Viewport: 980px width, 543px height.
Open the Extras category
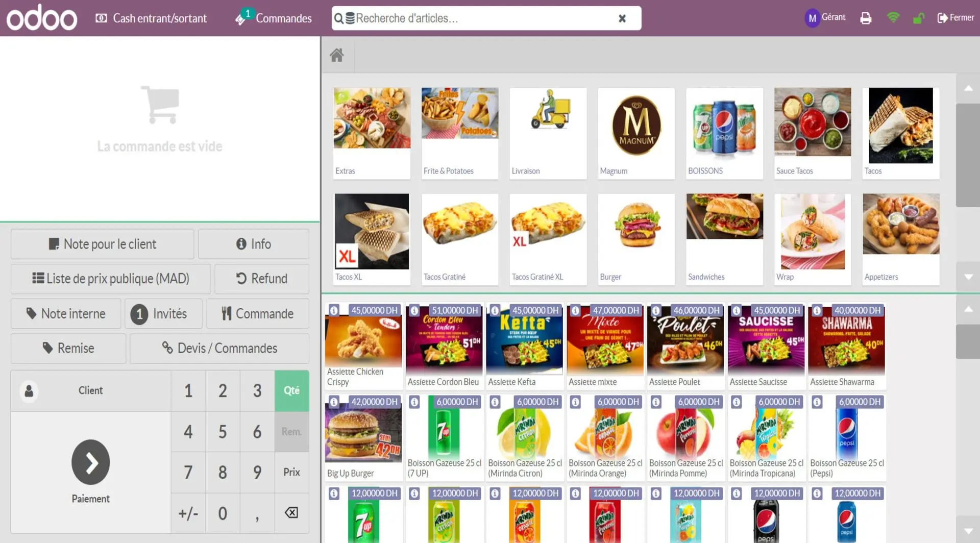(x=372, y=133)
